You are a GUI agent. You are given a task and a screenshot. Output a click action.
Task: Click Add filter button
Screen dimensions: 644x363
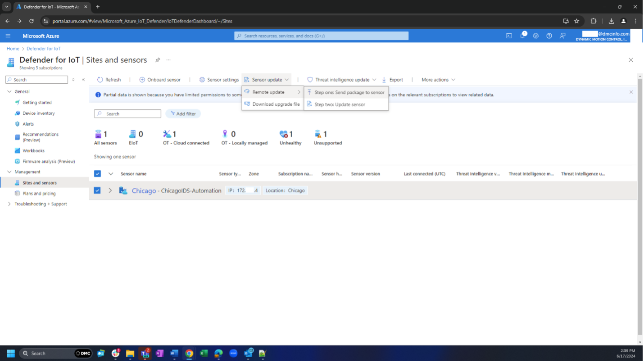183,113
